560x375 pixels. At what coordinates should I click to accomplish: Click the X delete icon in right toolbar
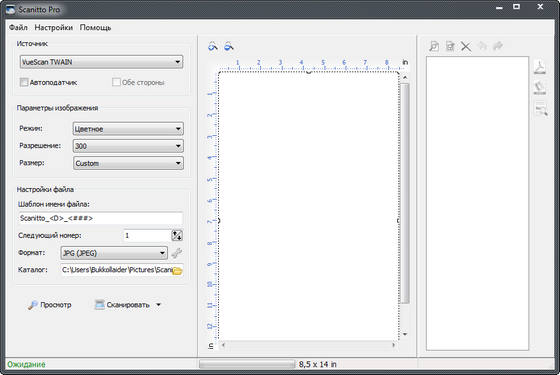coord(466,46)
